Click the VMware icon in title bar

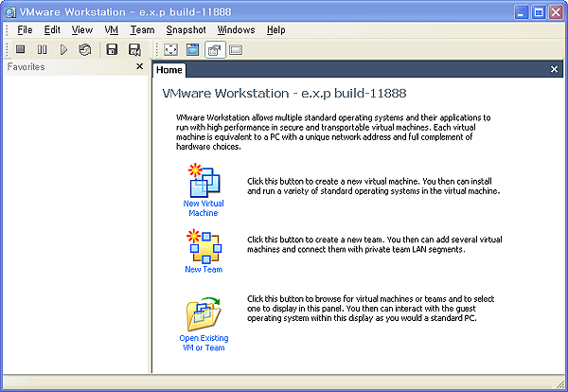[x=10, y=12]
